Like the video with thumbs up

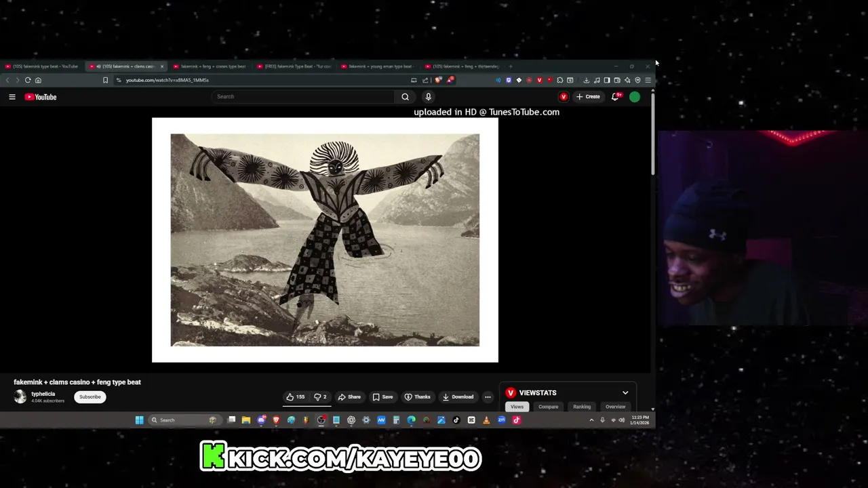(x=295, y=397)
